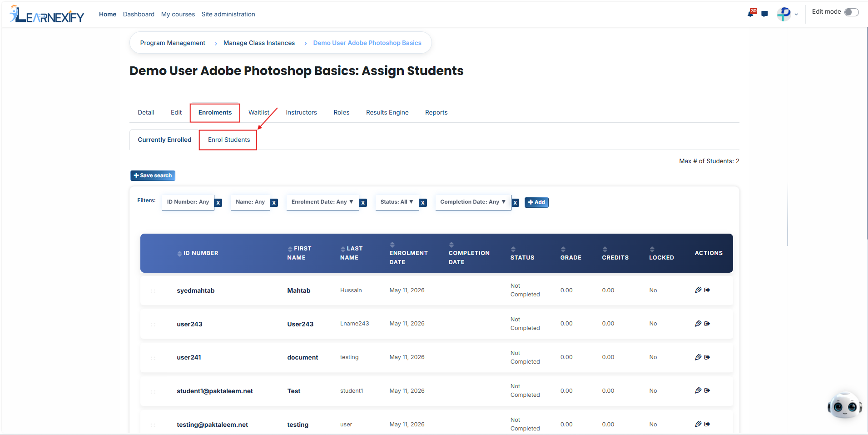Open the Results Engine tab
Viewport: 868px width, 435px height.
pos(387,113)
